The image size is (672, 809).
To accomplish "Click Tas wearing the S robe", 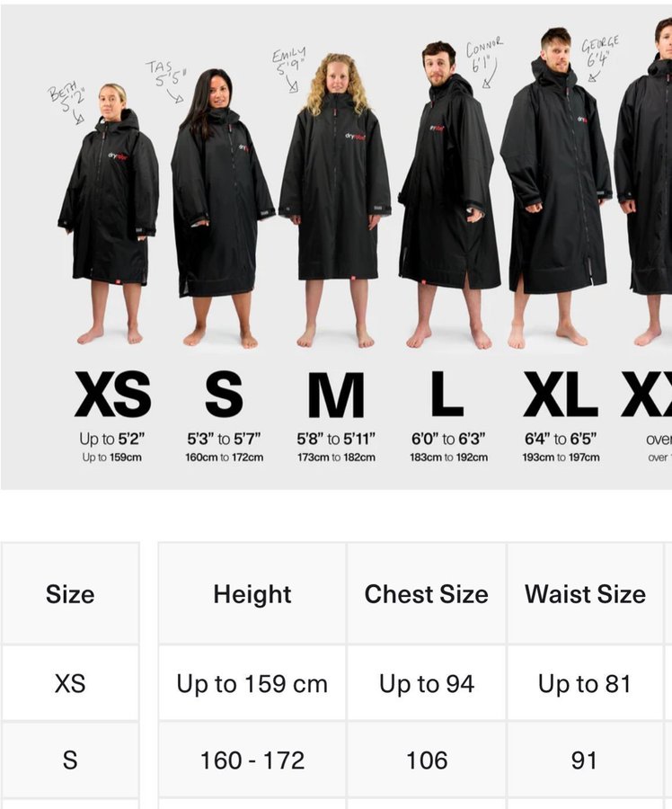I will (x=221, y=209).
